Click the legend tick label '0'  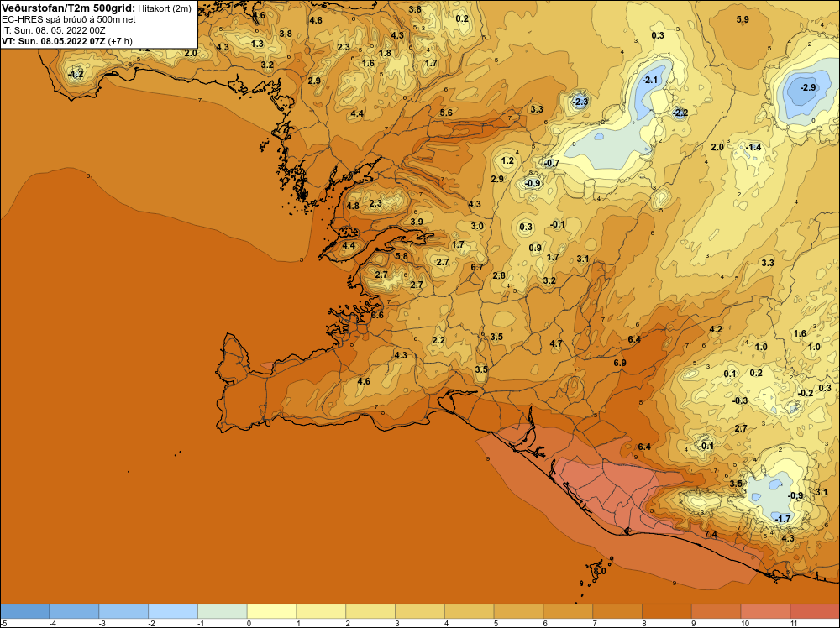[x=249, y=623]
